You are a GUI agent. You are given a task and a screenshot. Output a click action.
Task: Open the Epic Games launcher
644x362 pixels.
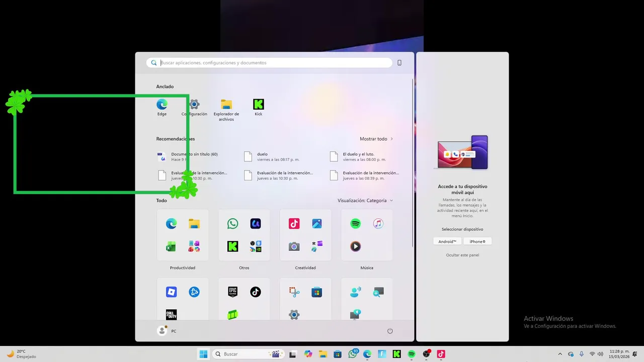point(232,292)
